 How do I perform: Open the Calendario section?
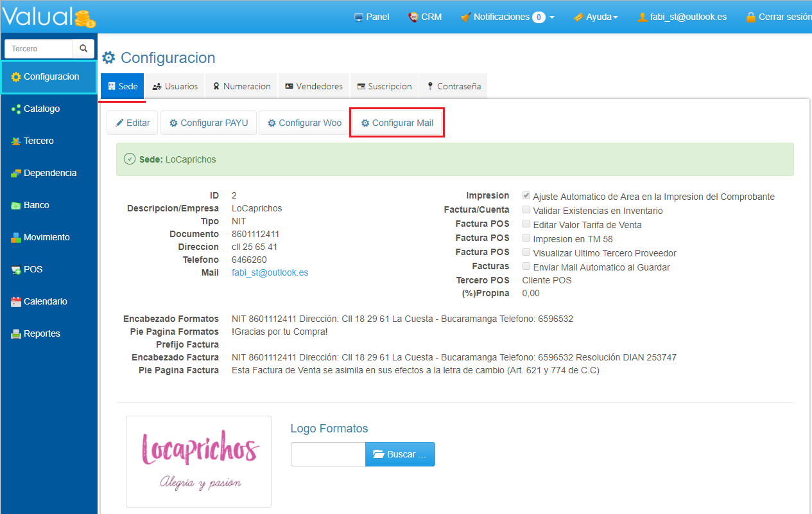45,301
